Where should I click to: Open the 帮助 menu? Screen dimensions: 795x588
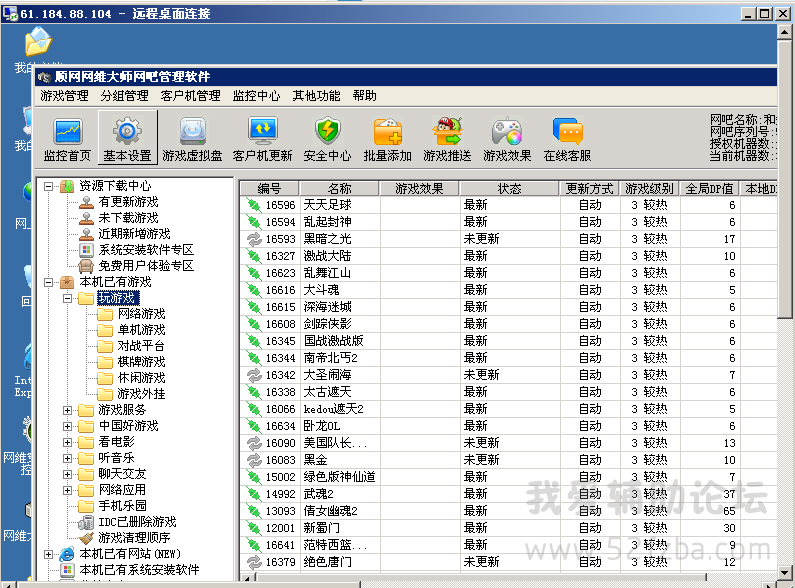point(365,96)
